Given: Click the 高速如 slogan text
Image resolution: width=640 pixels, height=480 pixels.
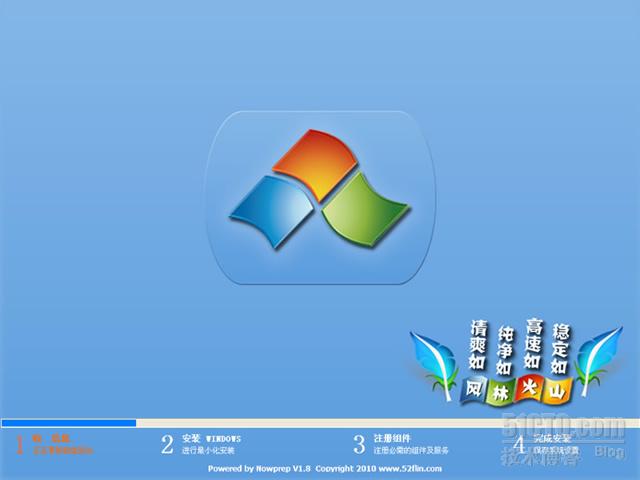Looking at the screenshot, I should point(533,343).
